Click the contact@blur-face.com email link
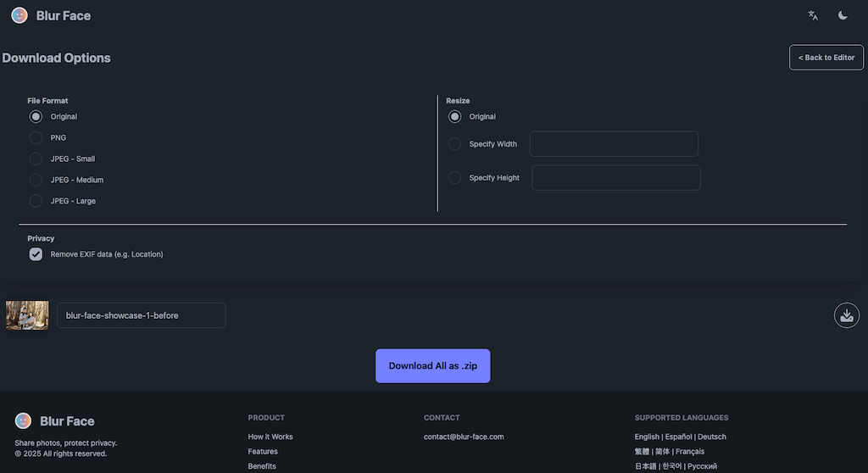The width and height of the screenshot is (868, 473). [x=464, y=437]
